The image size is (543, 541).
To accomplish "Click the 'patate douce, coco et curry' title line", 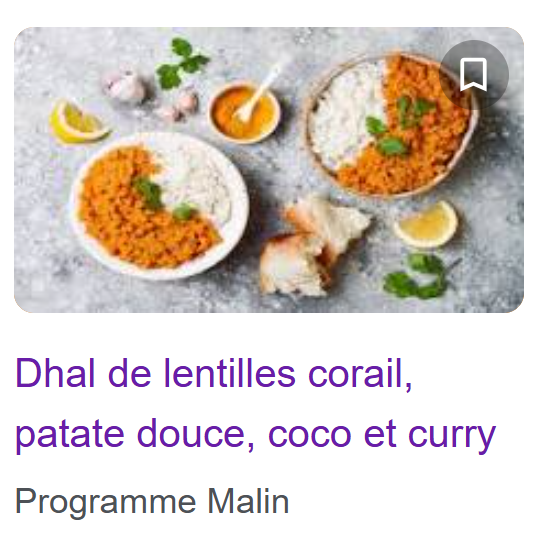I will coord(256,435).
